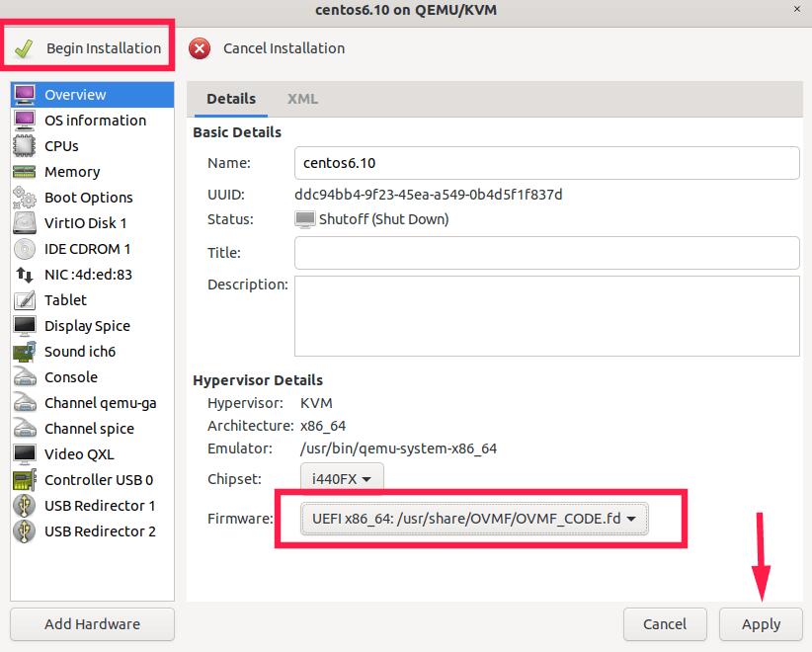812x652 pixels.
Task: Switch to the XML tab
Action: [302, 99]
